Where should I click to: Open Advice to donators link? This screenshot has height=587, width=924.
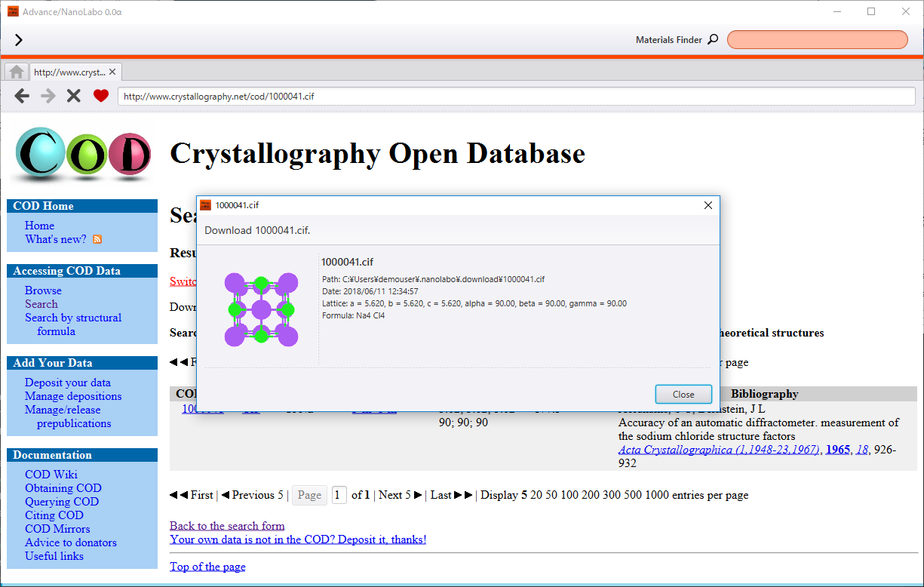point(71,542)
